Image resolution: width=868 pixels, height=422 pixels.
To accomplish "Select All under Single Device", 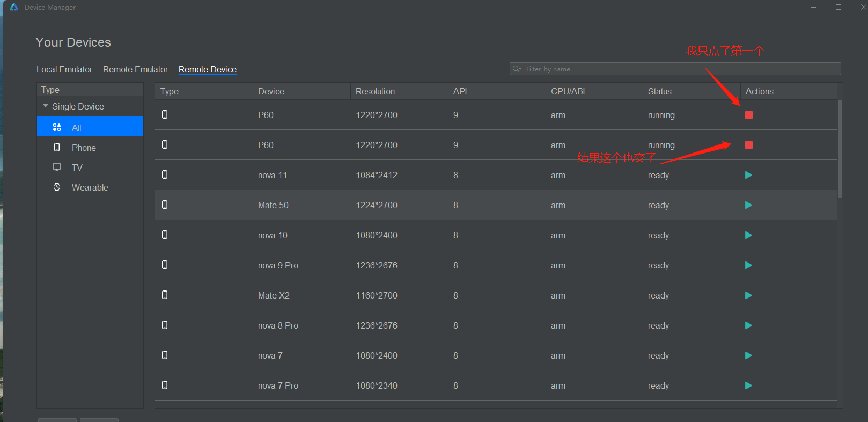I will pos(90,126).
